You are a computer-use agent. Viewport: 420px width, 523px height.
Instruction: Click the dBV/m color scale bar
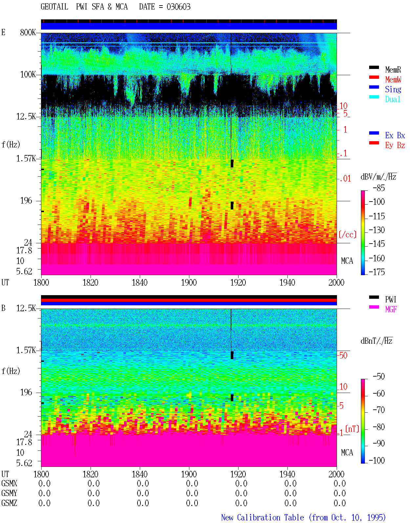pos(363,232)
